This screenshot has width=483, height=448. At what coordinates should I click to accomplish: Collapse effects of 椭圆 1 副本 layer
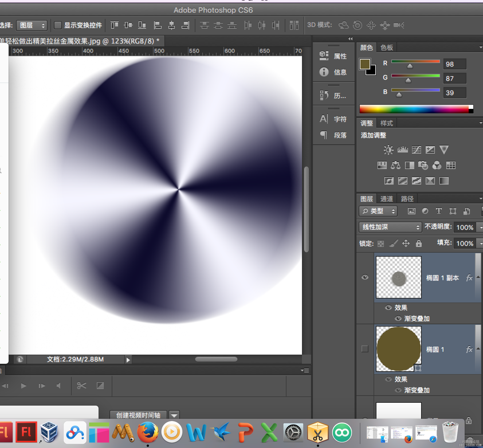[478, 277]
